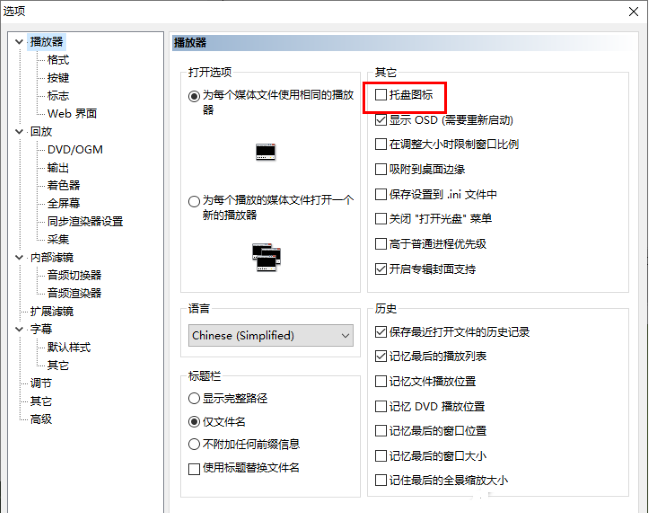Open the 输出 settings page
Screen dimensions: 650x513
pyautogui.click(x=58, y=167)
